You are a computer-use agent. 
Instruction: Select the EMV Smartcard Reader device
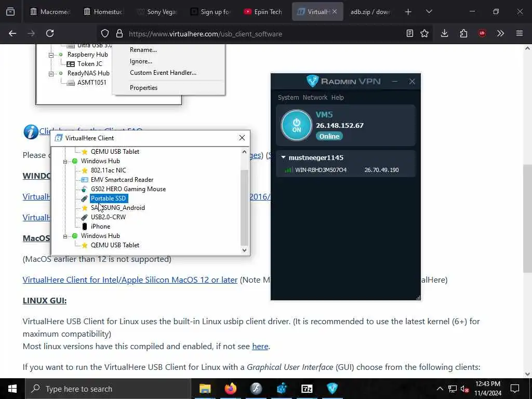point(122,180)
